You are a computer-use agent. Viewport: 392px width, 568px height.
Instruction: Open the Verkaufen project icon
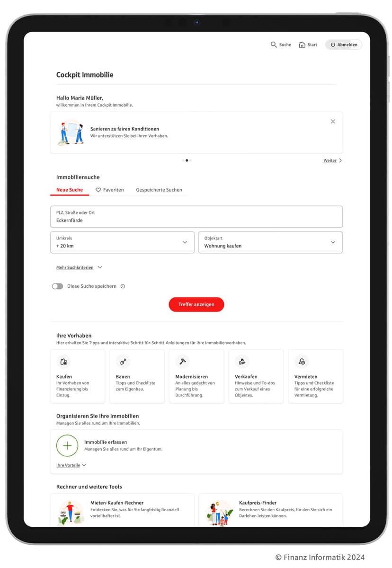[x=242, y=362]
